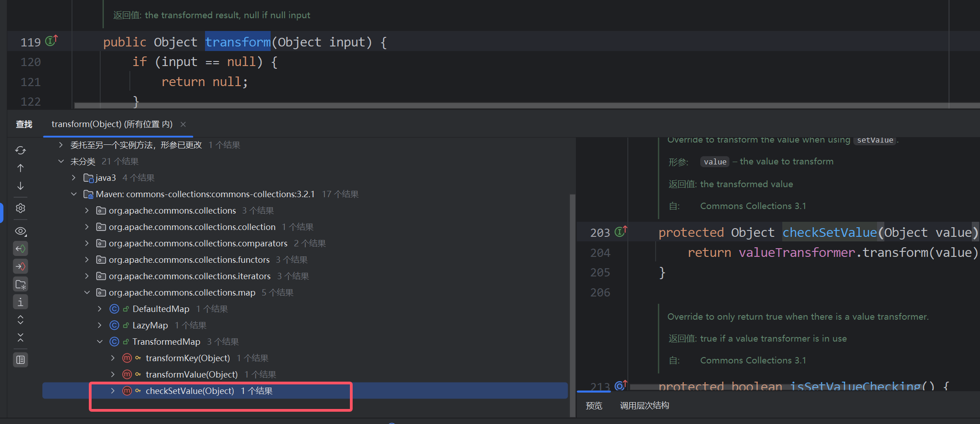Click the transformKey method icon

pyautogui.click(x=127, y=358)
